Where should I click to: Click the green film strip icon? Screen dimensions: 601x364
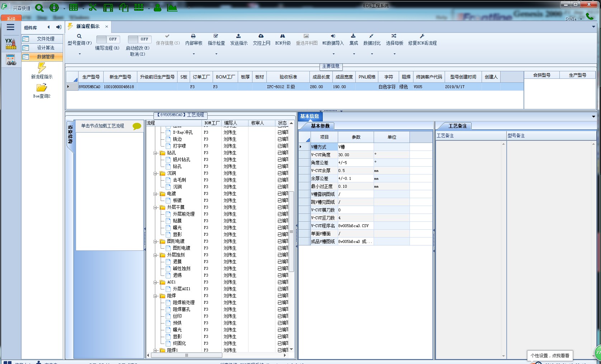coord(108,8)
